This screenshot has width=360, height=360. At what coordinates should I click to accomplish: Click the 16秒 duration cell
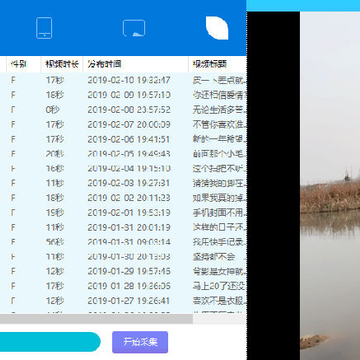click(x=55, y=168)
